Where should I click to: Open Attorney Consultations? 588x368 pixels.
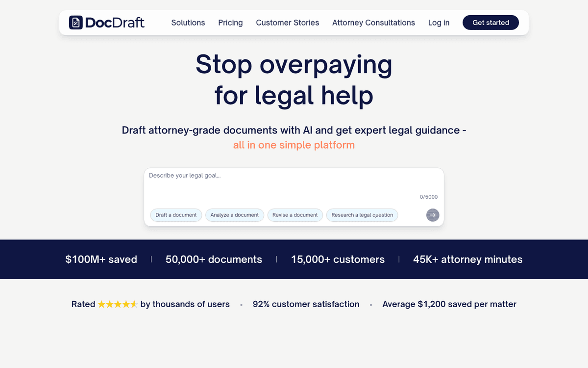point(373,23)
